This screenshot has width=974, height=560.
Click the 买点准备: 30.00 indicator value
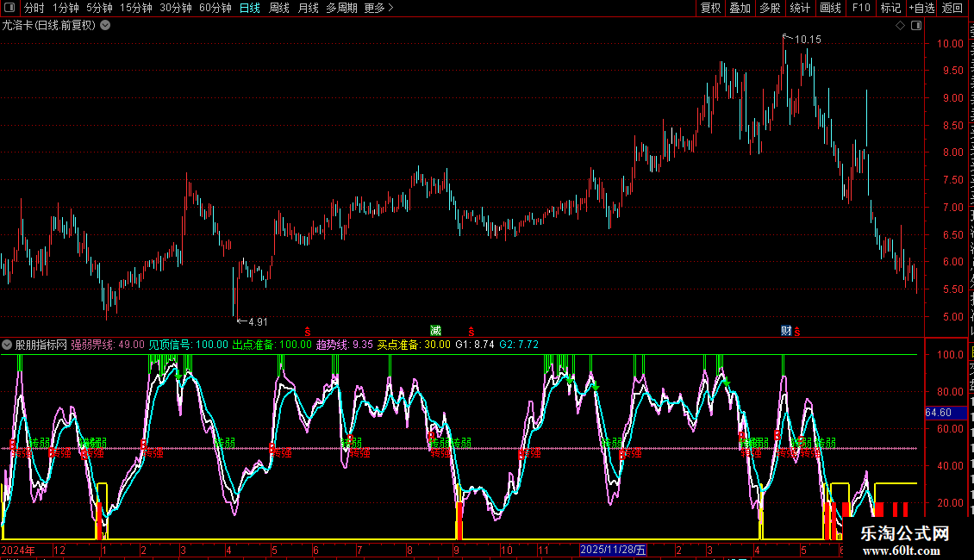(414, 345)
